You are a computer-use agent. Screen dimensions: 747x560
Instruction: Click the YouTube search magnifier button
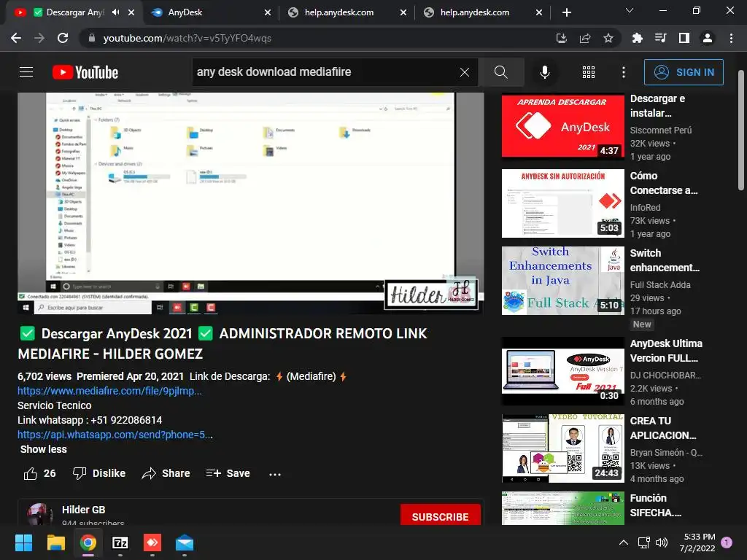tap(500, 72)
